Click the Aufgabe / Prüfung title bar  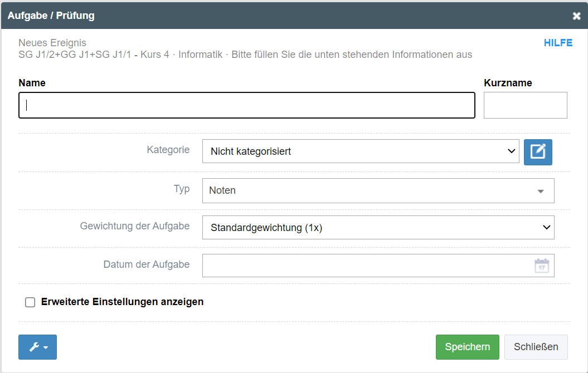pyautogui.click(x=50, y=15)
